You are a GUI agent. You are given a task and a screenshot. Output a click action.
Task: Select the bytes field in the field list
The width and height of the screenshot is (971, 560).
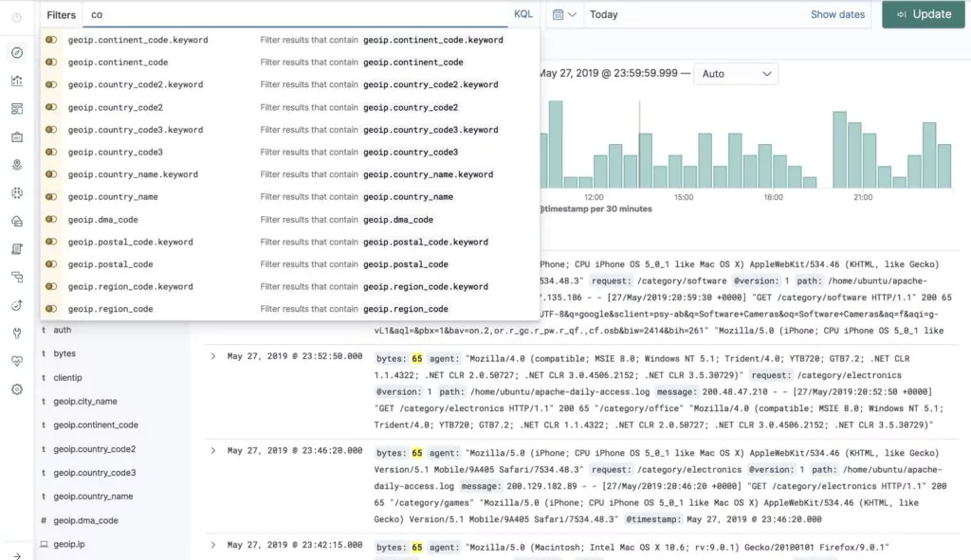[64, 353]
